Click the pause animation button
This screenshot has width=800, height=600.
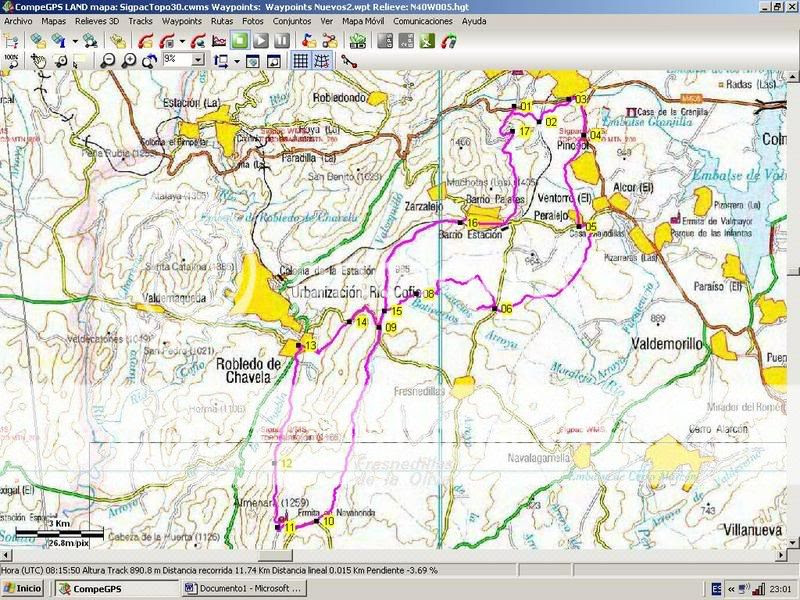click(x=282, y=41)
